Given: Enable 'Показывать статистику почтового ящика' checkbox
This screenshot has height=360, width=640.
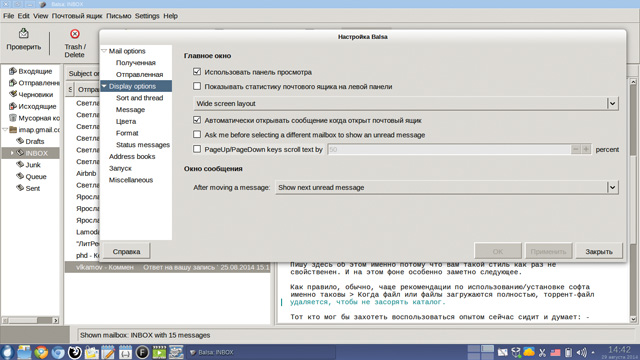Looking at the screenshot, I should [197, 86].
